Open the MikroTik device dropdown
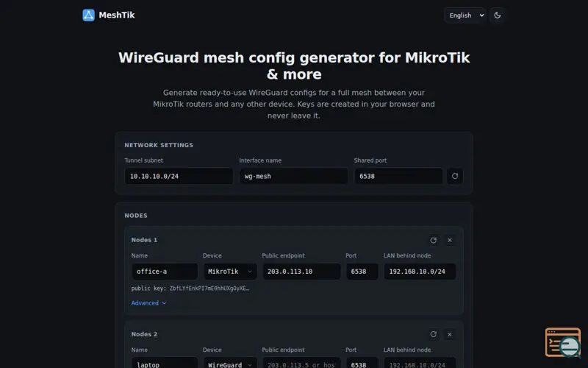Screen dimensions: 588x368 click(230, 272)
